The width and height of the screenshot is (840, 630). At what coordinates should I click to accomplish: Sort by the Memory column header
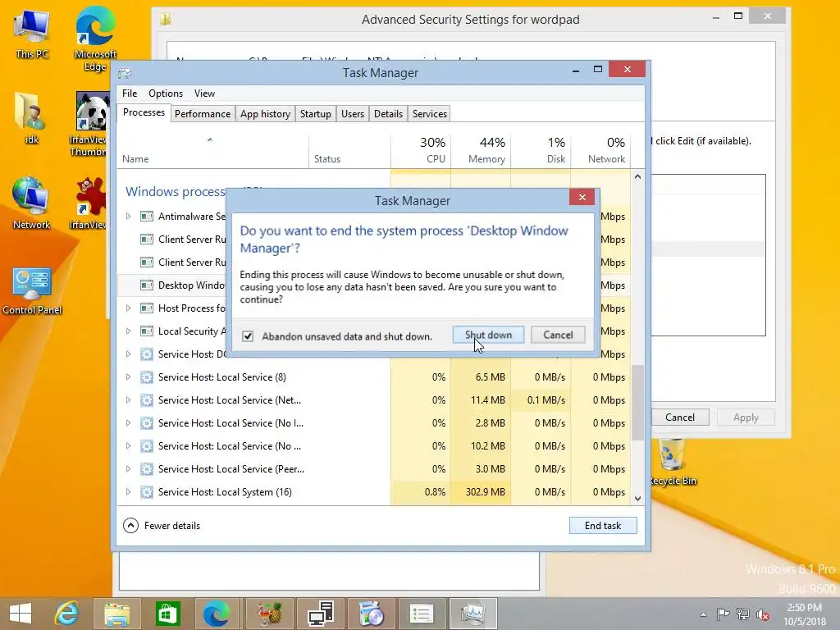click(481, 151)
